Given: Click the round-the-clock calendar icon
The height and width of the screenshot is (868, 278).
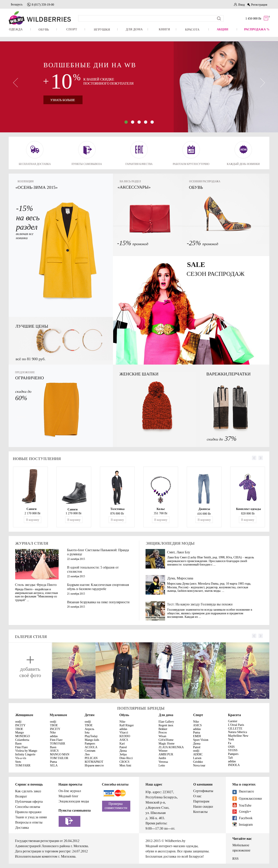Looking at the screenshot, I should pos(191,149).
